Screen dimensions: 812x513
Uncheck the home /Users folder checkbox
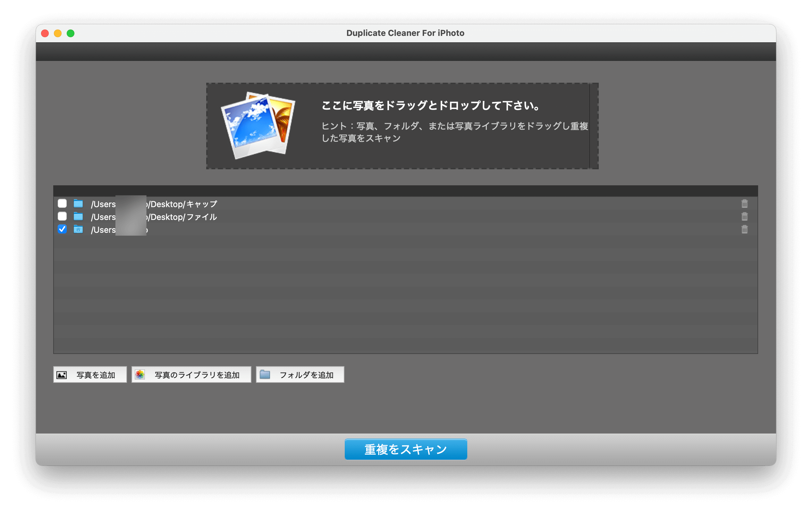click(x=62, y=229)
